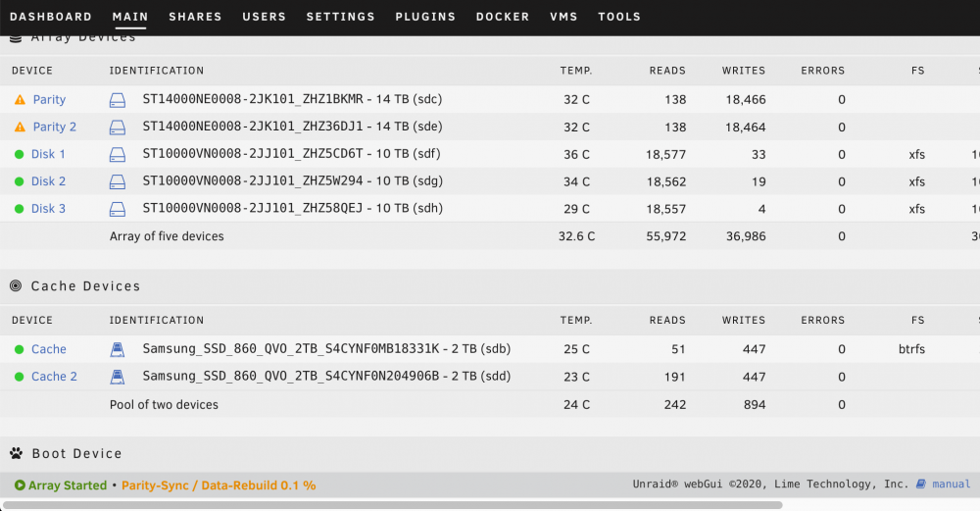Open the Disk 2 device link
The width and height of the screenshot is (980, 511).
coord(48,181)
